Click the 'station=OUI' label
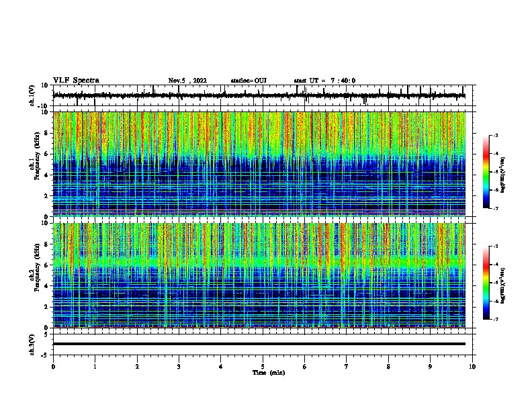This screenshot has width=532, height=411. click(249, 81)
